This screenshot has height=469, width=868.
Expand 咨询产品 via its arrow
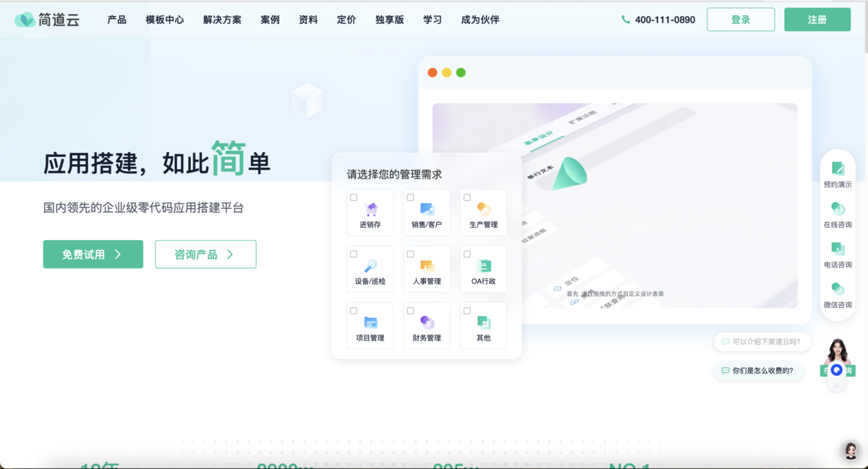click(x=231, y=254)
